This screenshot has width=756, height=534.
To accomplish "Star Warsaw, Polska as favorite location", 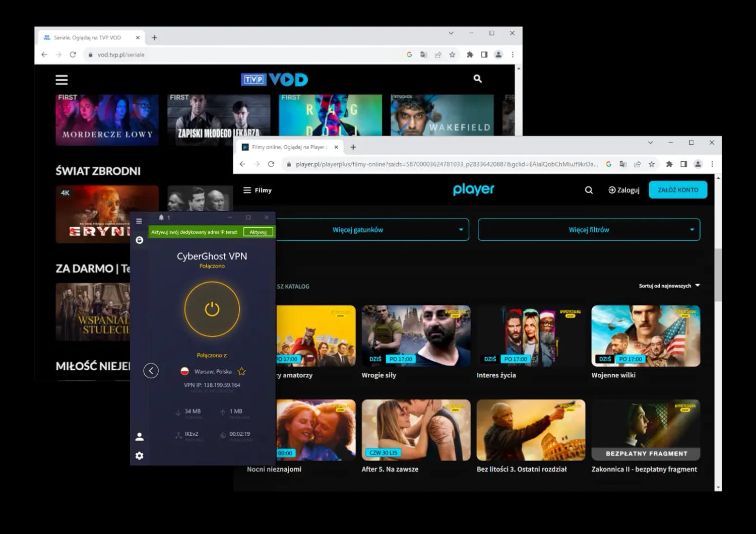I will pos(241,371).
